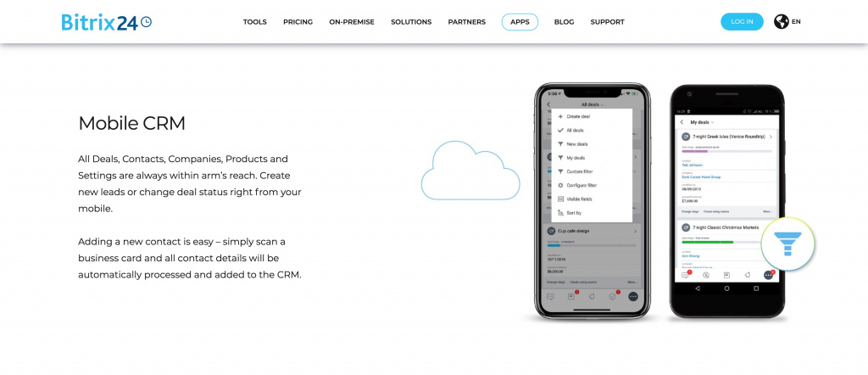Tap the gear icon beside Configure filter
The width and height of the screenshot is (868, 375).
click(560, 185)
